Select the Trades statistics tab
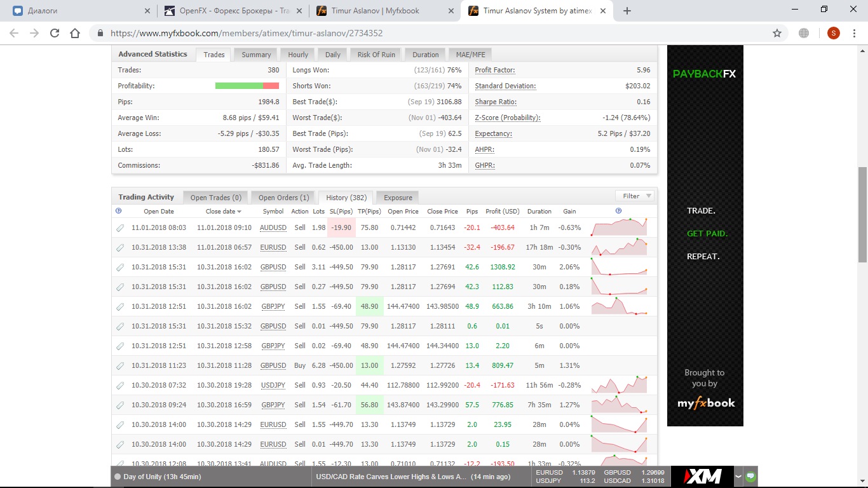This screenshot has height=488, width=868. tap(214, 55)
